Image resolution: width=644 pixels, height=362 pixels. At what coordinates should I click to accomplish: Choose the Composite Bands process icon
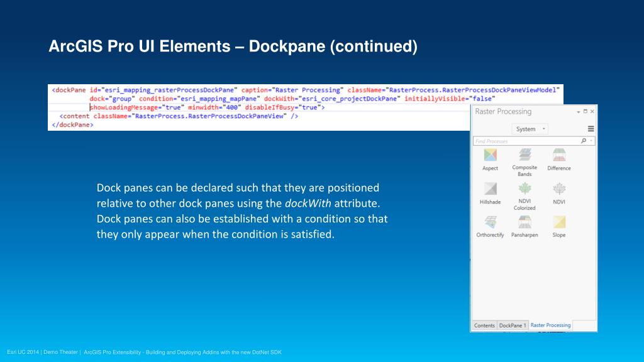click(x=525, y=155)
